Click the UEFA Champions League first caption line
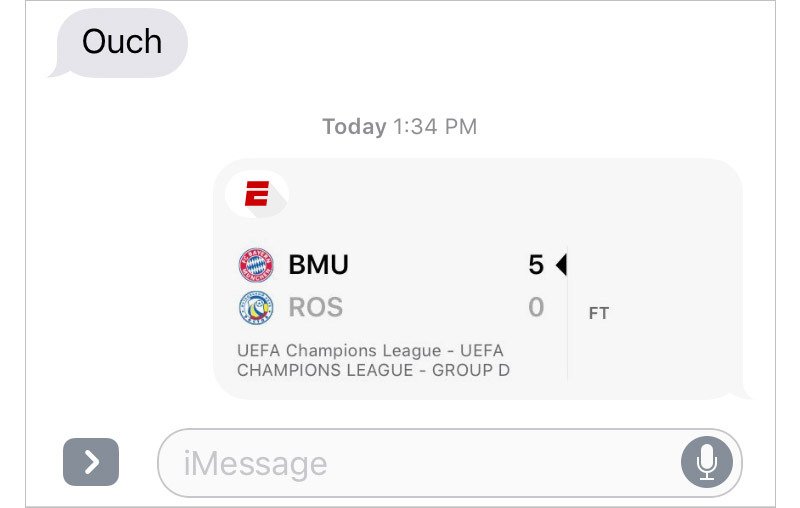Image resolution: width=800 pixels, height=508 pixels. (370, 350)
